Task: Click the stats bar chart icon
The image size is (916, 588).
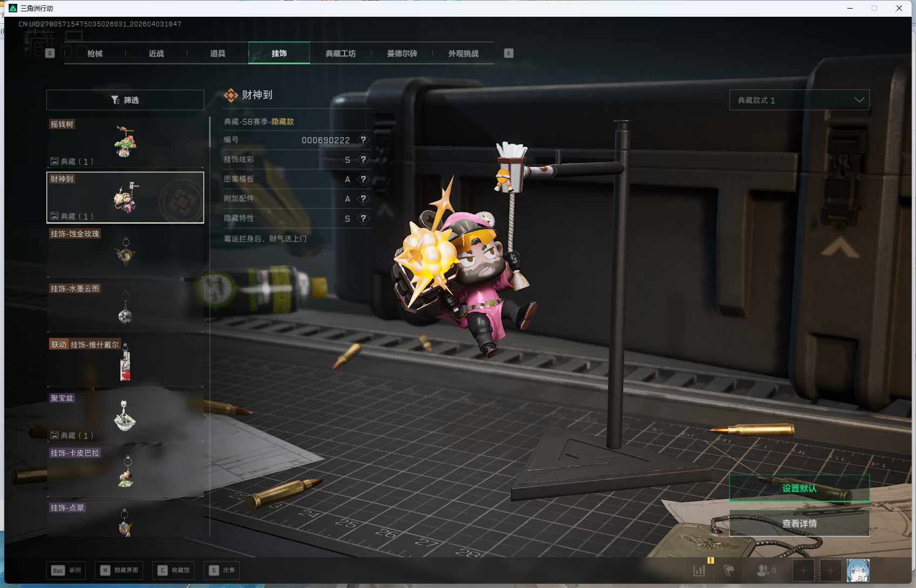Action: point(699,570)
